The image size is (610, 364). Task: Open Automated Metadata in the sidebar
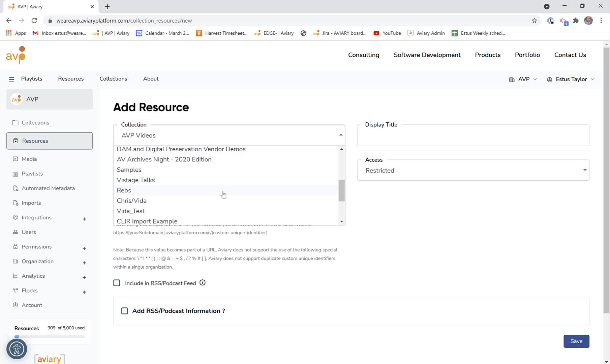[x=48, y=188]
